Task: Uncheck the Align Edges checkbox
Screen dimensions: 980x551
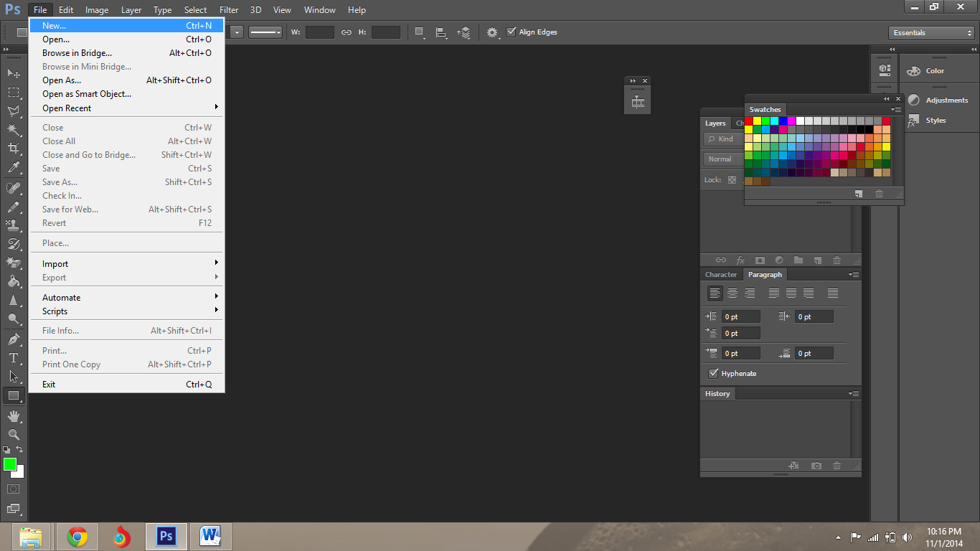Action: [x=512, y=32]
